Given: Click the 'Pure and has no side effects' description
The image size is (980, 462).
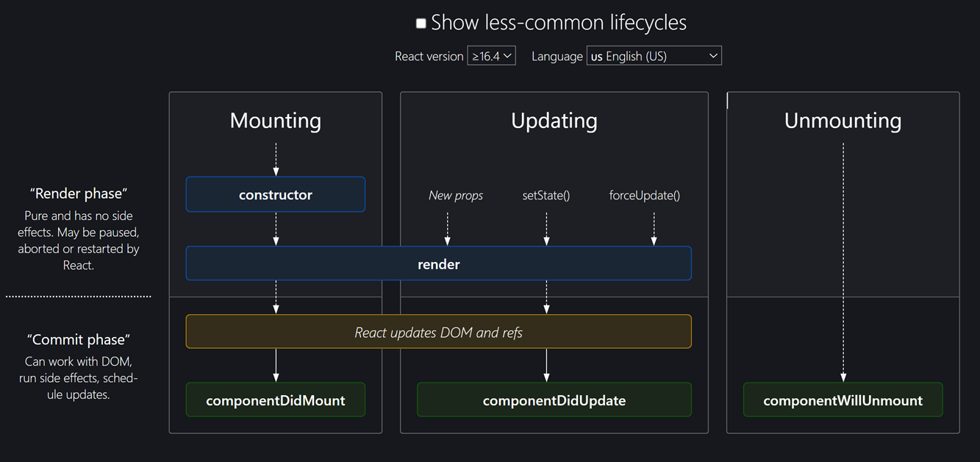Looking at the screenshot, I should pyautogui.click(x=79, y=241).
